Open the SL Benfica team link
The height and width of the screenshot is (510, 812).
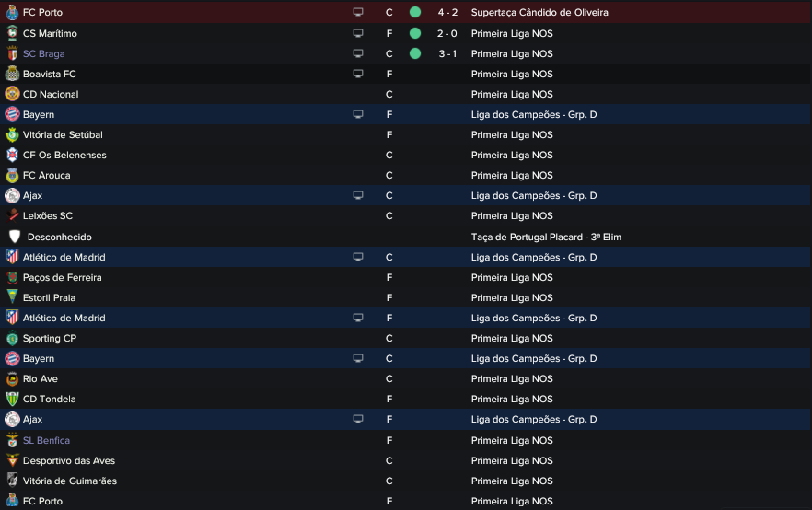point(46,440)
